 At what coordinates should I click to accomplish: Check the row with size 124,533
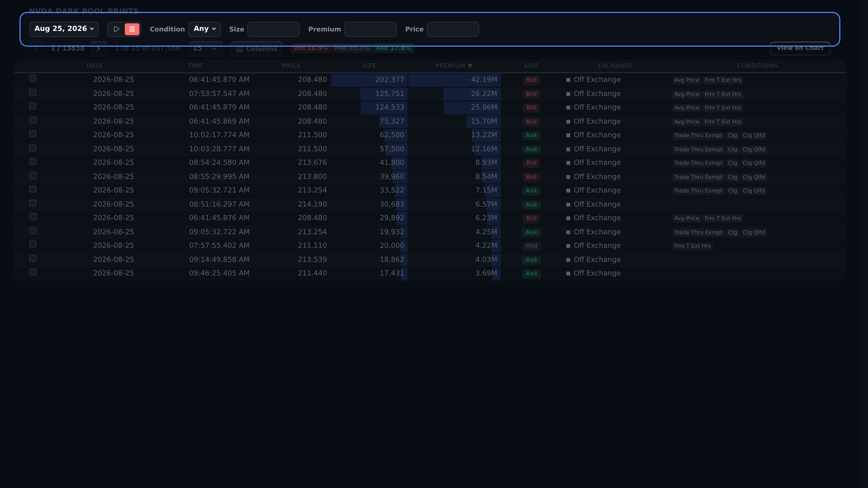point(33,106)
